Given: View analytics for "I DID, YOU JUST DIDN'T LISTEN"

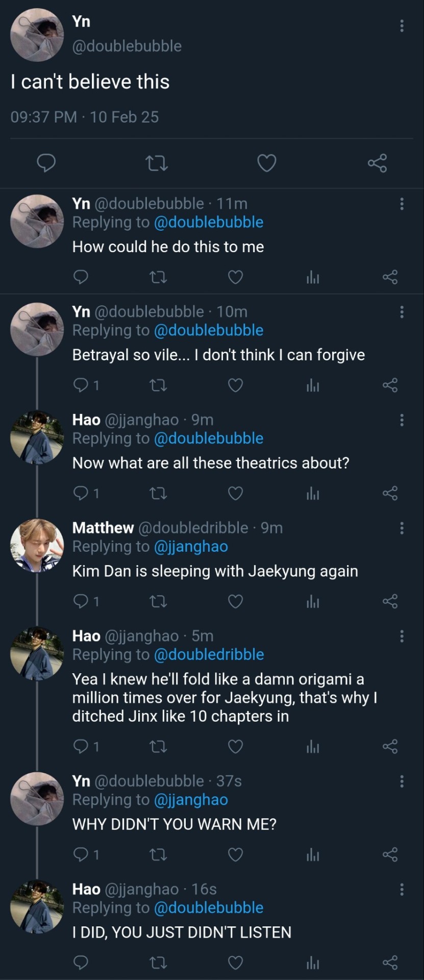Looking at the screenshot, I should point(313,963).
